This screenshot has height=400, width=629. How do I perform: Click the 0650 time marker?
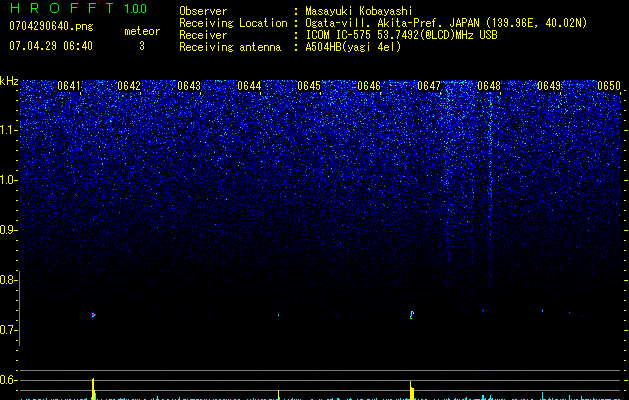tap(609, 86)
